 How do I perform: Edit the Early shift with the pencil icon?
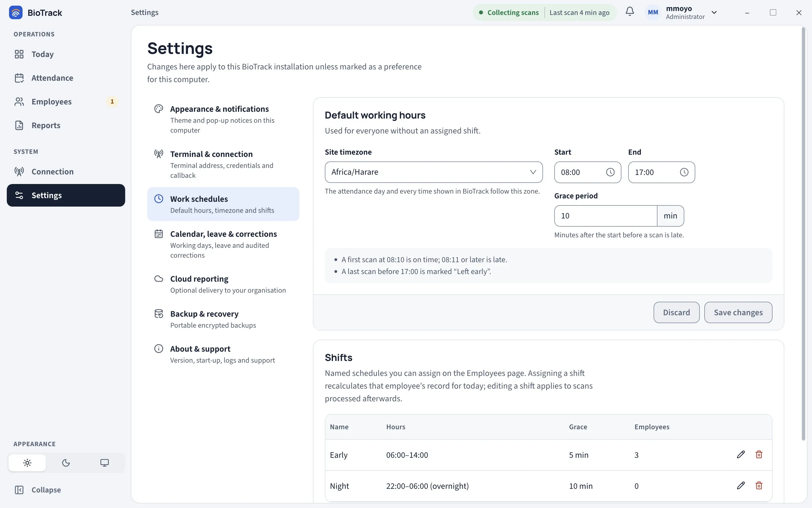tap(741, 455)
